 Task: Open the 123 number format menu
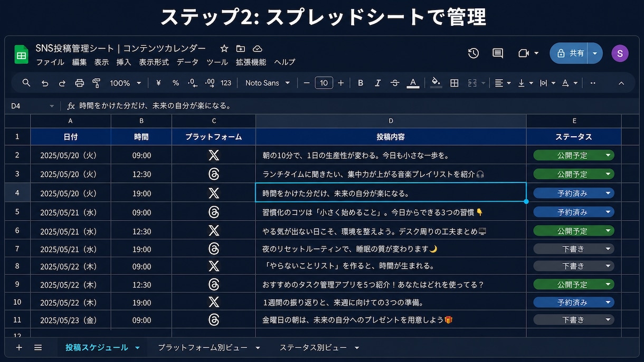pyautogui.click(x=226, y=83)
